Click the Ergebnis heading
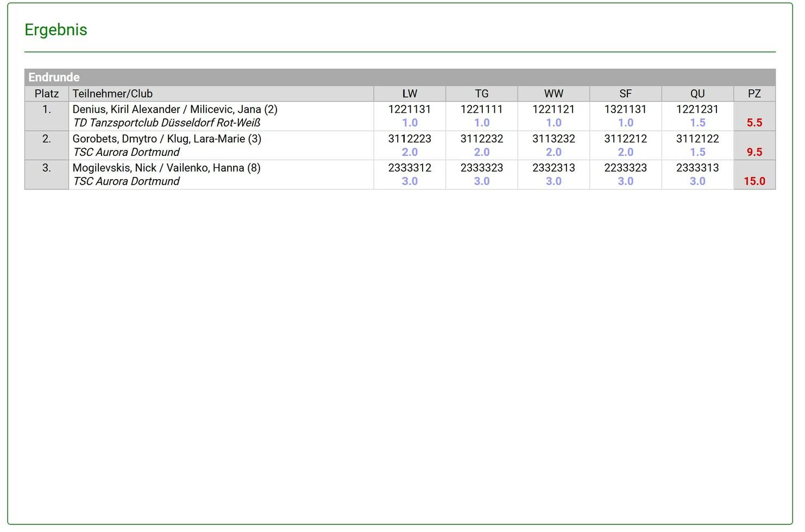 point(56,30)
